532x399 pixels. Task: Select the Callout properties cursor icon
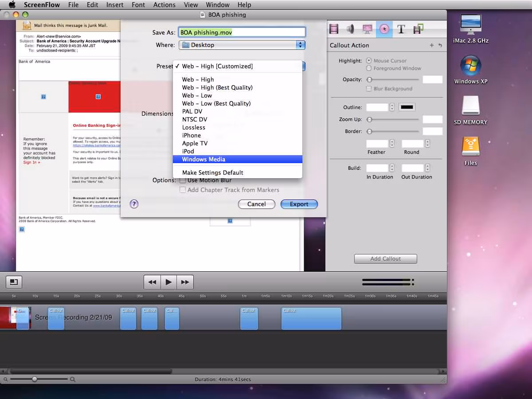(384, 29)
